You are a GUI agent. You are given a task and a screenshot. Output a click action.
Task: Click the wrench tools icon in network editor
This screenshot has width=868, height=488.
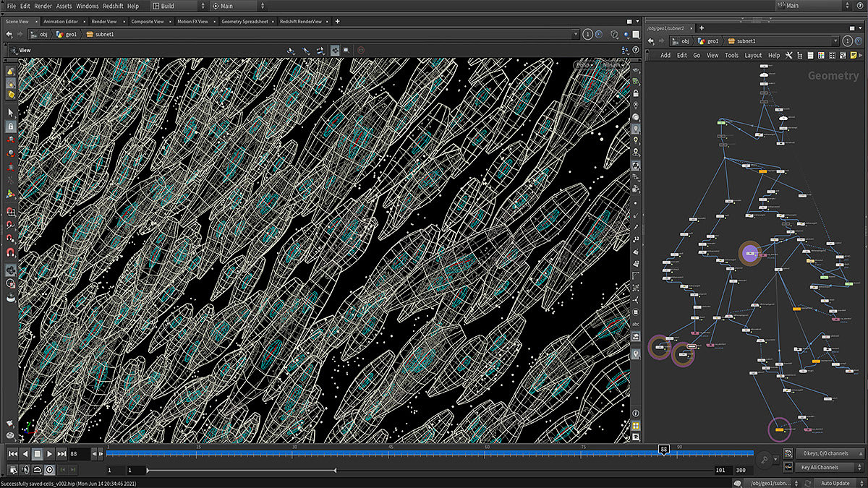(788, 55)
